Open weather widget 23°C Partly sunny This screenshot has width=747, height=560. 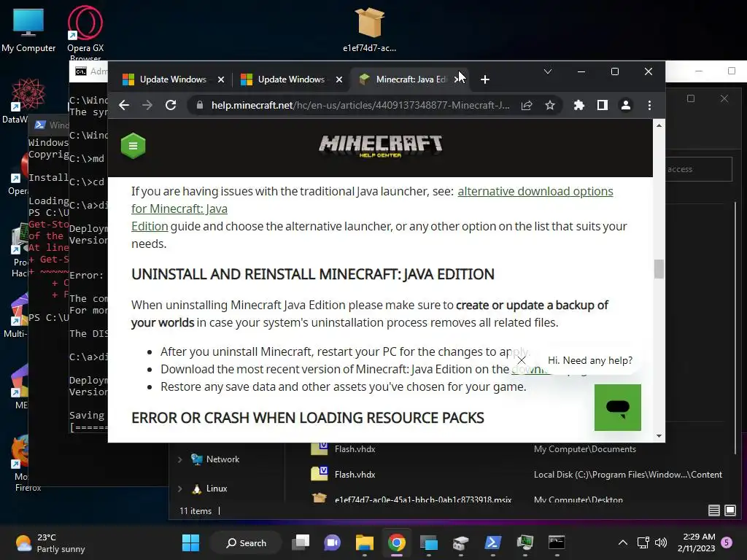click(50, 542)
